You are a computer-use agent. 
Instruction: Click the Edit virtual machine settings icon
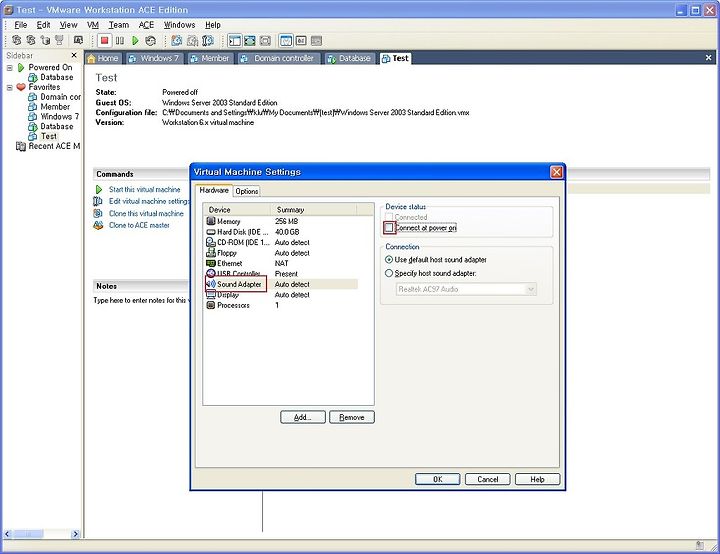(x=98, y=201)
